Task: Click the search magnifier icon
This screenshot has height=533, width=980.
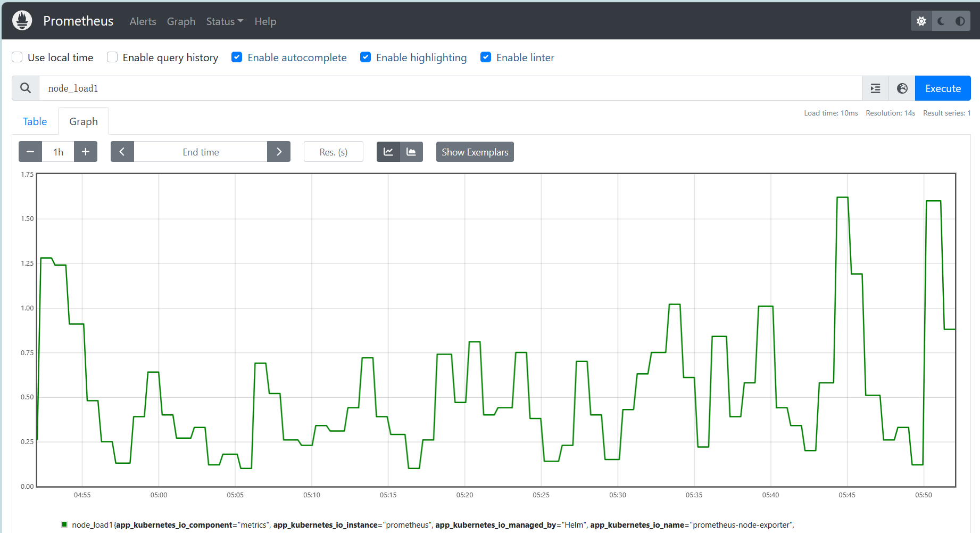Action: (26, 88)
